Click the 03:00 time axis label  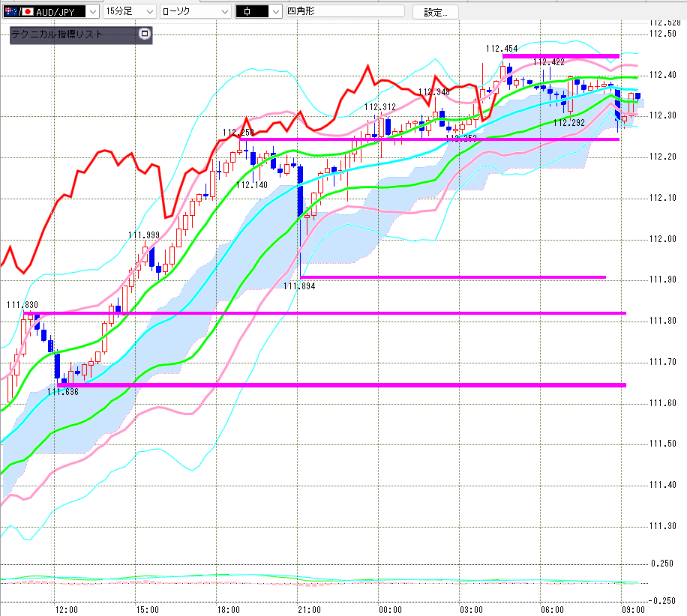pos(472,610)
